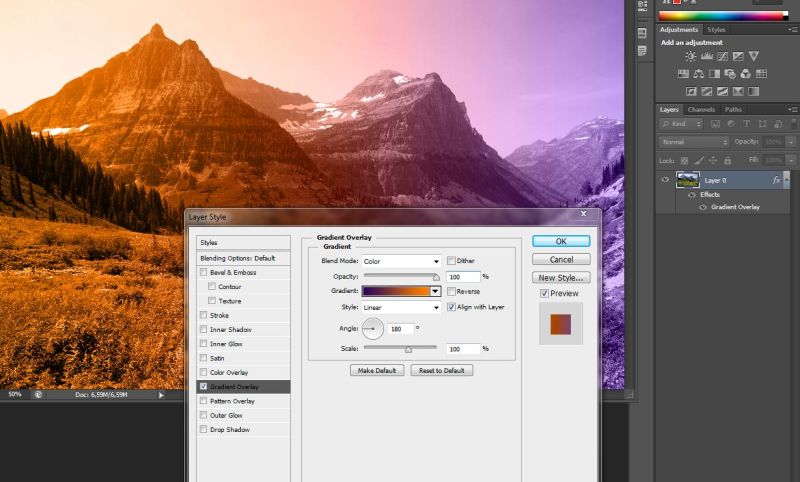Check the Reverse gradient option
Screen dimensions: 800x482
(x=451, y=291)
